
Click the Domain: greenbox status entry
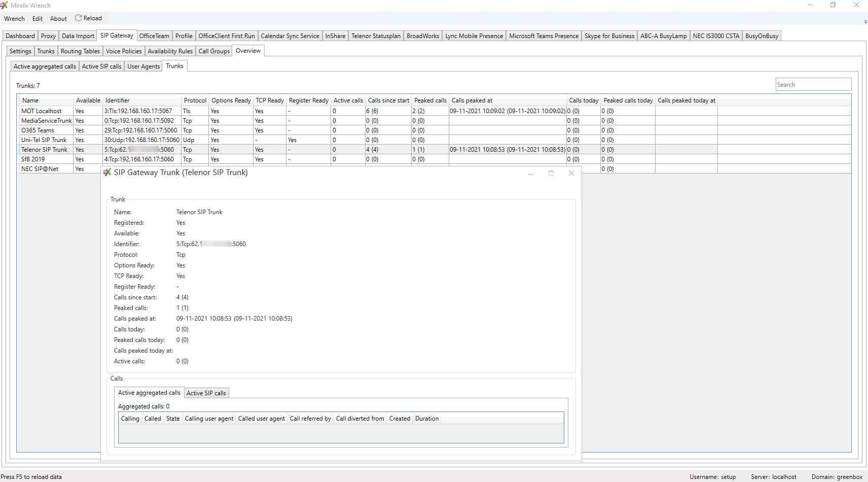click(837, 477)
